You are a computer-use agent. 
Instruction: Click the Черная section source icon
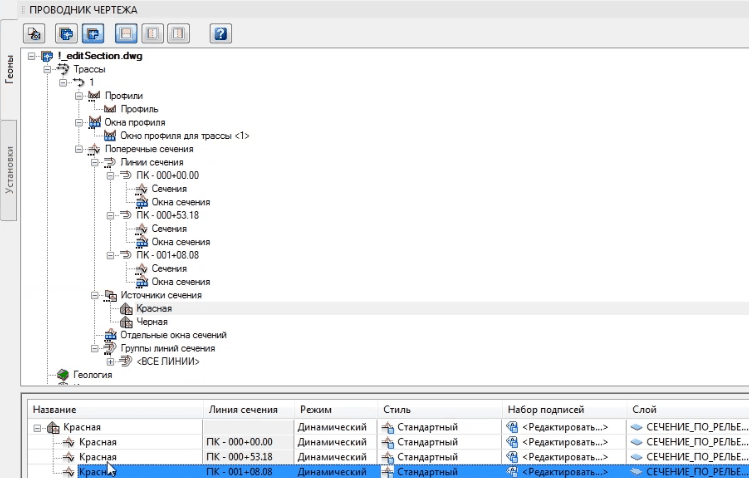[127, 322]
